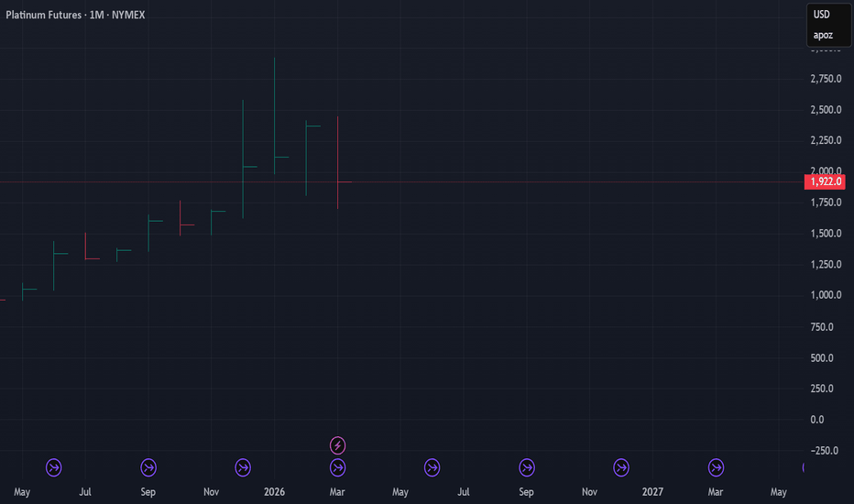
Task: Click the 0.0 level on the price scale
Action: pos(817,420)
